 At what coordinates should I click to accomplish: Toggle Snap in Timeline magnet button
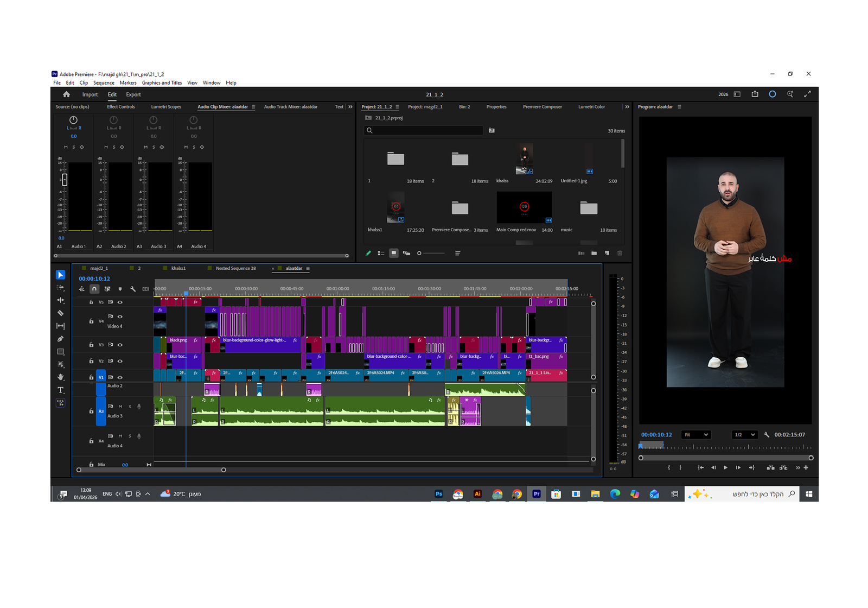point(94,289)
